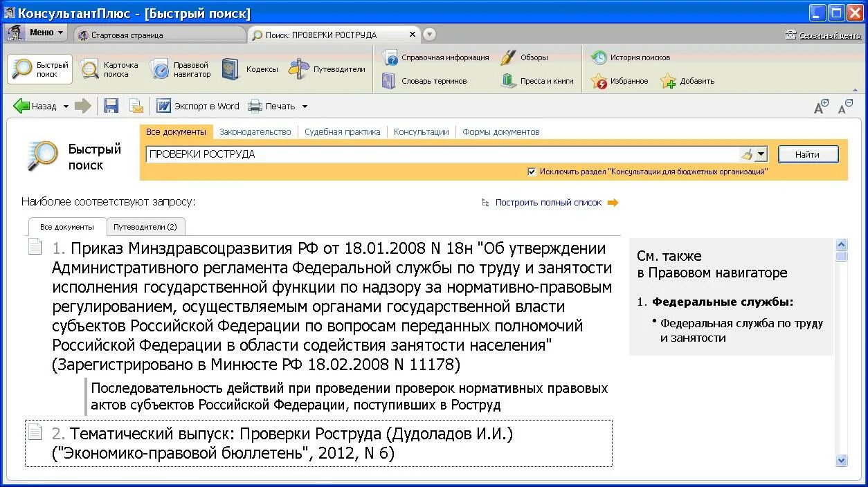The height and width of the screenshot is (487, 868).
Task: Click the send by email envelope icon
Action: 136,106
